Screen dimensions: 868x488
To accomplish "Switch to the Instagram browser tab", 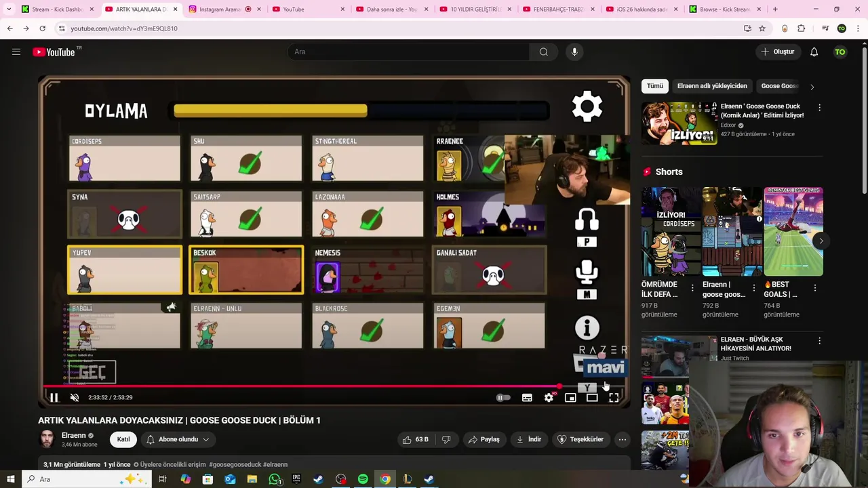I will (225, 9).
